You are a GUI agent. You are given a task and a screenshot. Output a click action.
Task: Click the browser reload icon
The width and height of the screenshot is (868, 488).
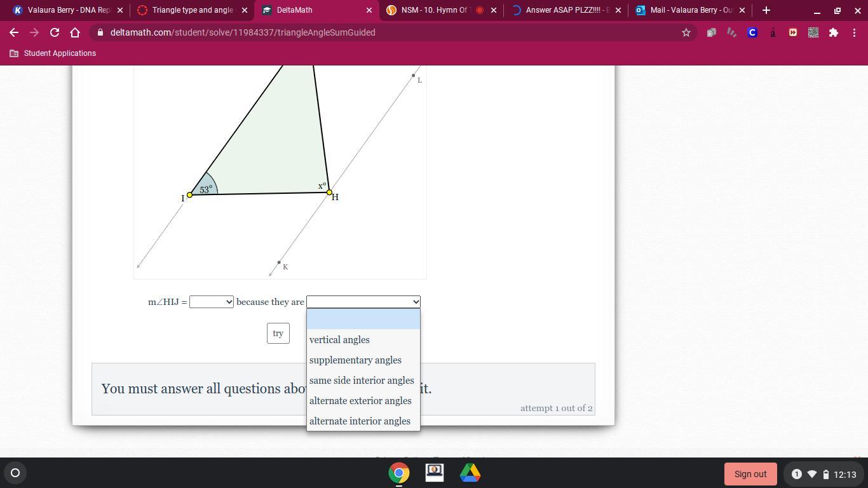(x=55, y=32)
